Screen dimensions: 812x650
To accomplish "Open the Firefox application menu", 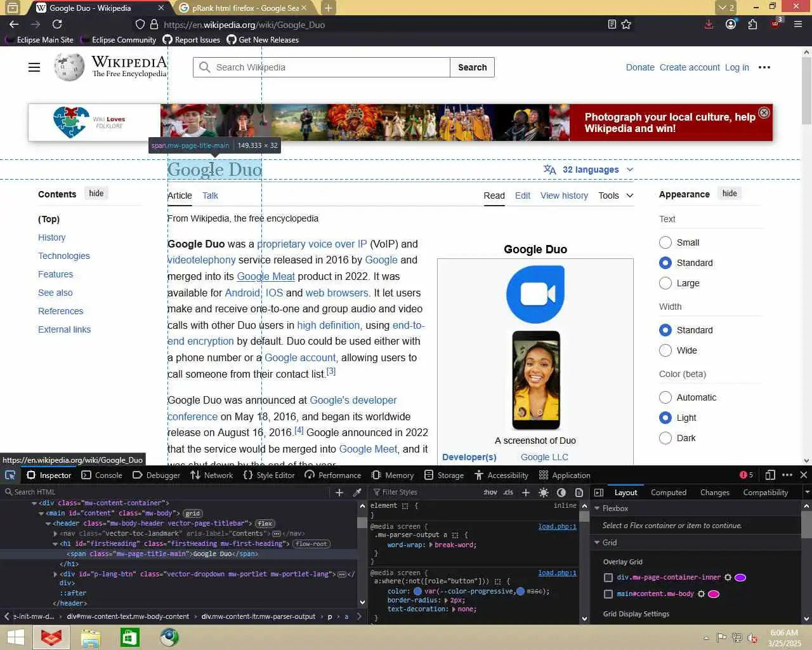I will tap(798, 24).
